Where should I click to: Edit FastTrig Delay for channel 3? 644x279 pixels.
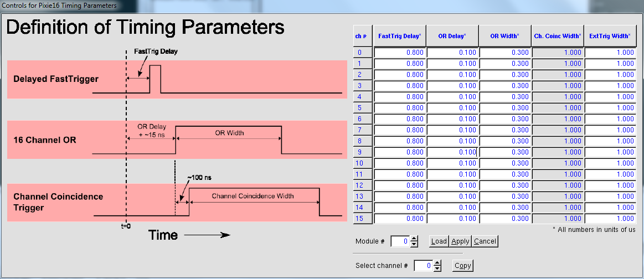click(400, 86)
